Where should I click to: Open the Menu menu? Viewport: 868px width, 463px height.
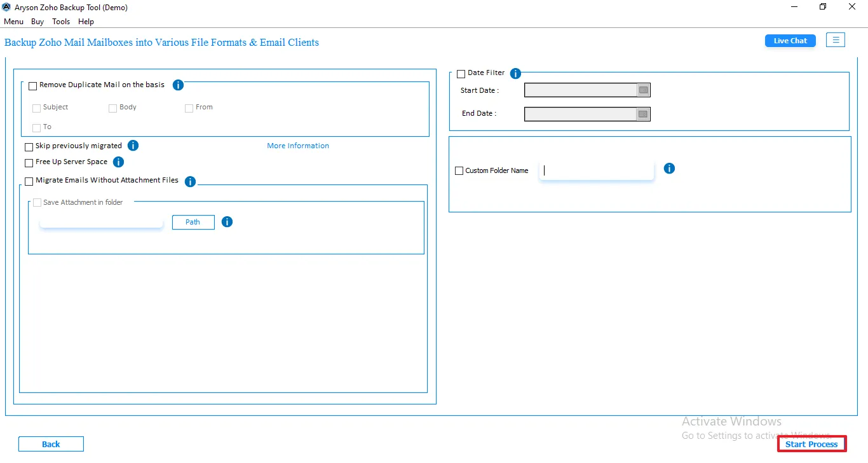point(13,22)
